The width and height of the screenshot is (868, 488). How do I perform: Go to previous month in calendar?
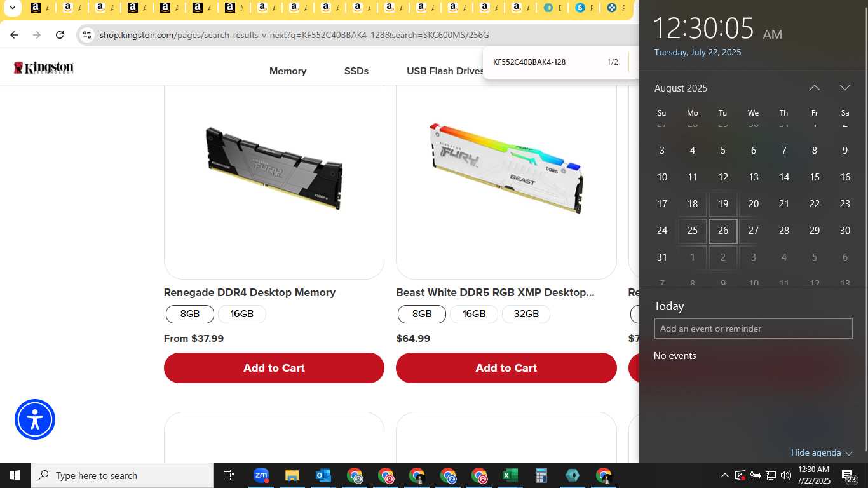click(815, 88)
